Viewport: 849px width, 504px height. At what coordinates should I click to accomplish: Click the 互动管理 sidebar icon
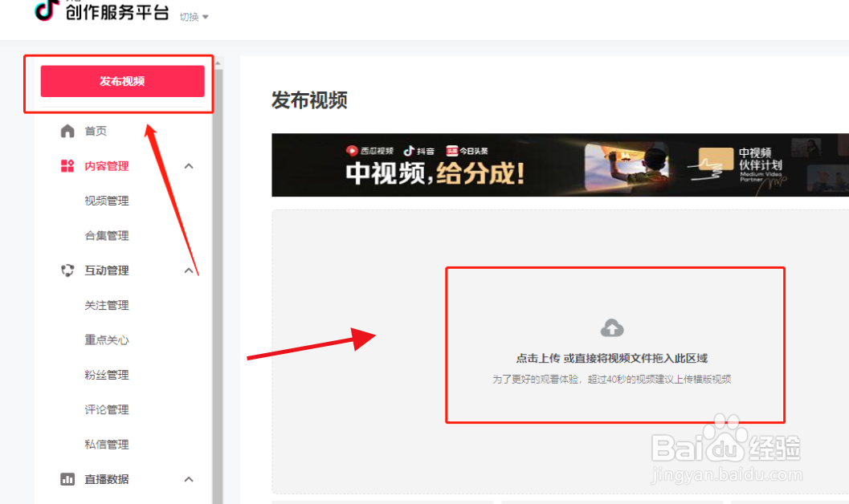67,270
